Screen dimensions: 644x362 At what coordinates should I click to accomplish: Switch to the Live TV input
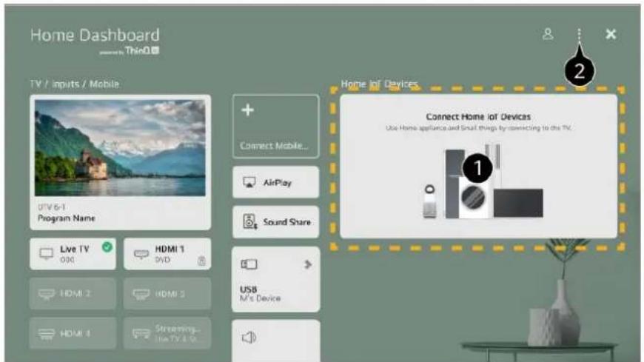point(73,254)
